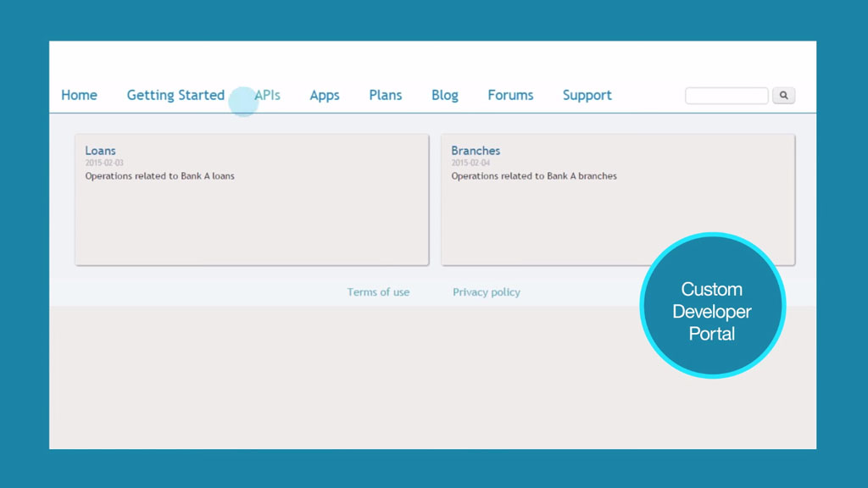Open Terms of use footer link
Viewport: 868px width, 488px height.
[x=378, y=292]
